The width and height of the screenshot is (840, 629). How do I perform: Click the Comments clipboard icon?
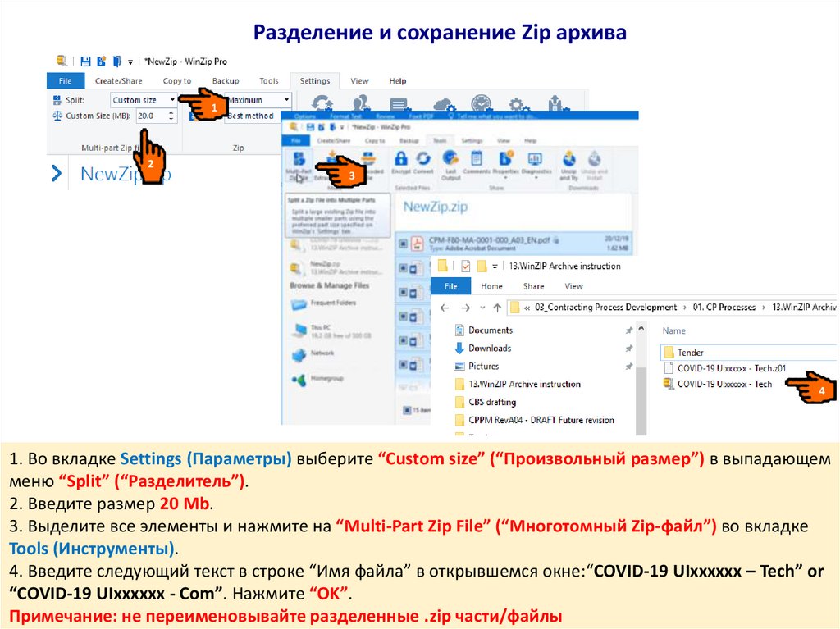tap(477, 158)
